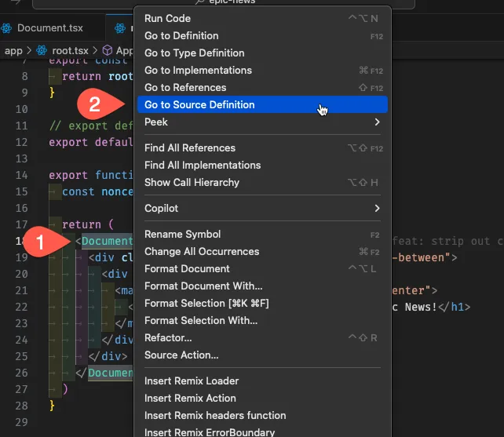Click line number 22 in the gutter
504x437 pixels.
pos(21,308)
